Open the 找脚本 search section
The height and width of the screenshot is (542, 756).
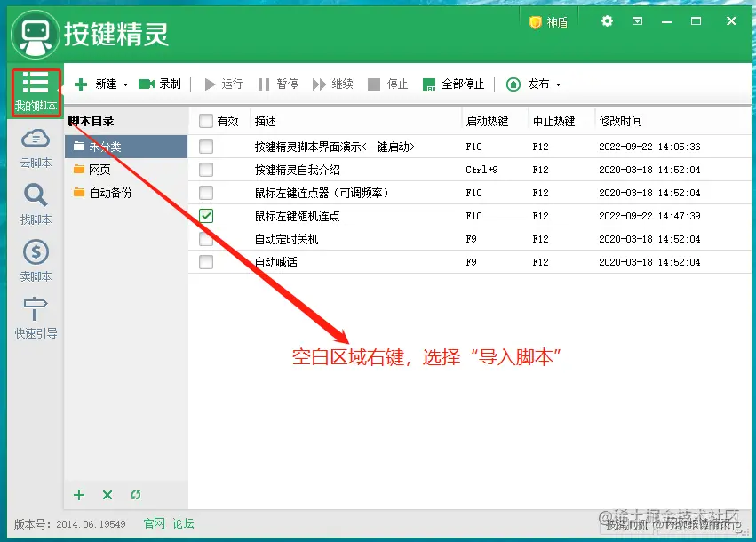coord(36,204)
